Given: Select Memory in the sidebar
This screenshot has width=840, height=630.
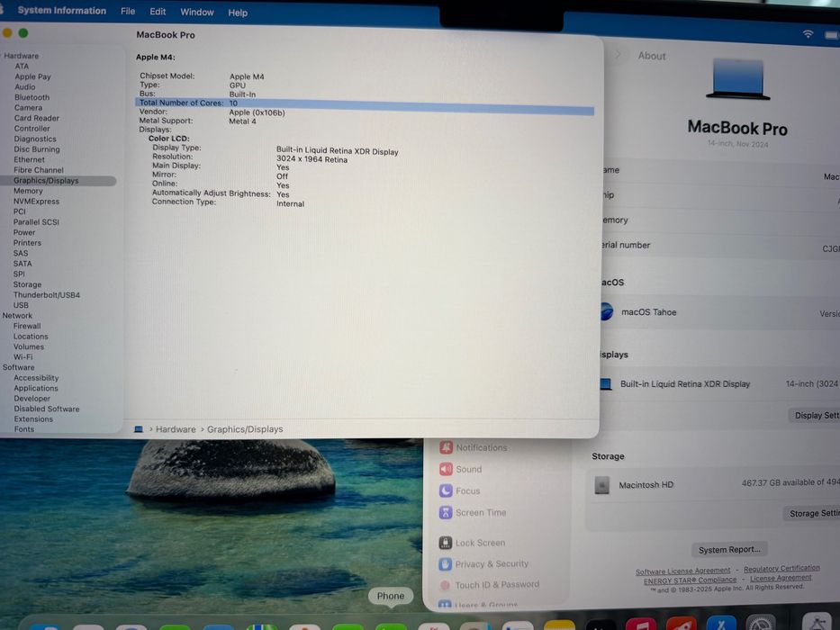Looking at the screenshot, I should [28, 191].
